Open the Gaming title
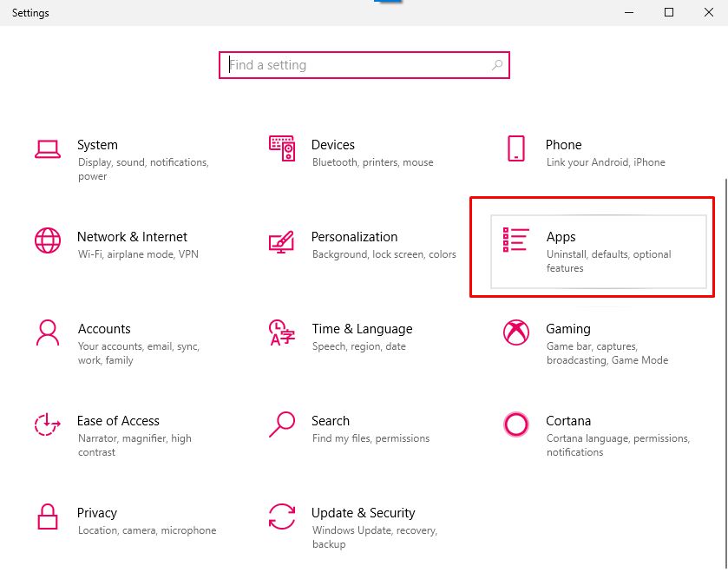The width and height of the screenshot is (728, 579). click(x=568, y=329)
